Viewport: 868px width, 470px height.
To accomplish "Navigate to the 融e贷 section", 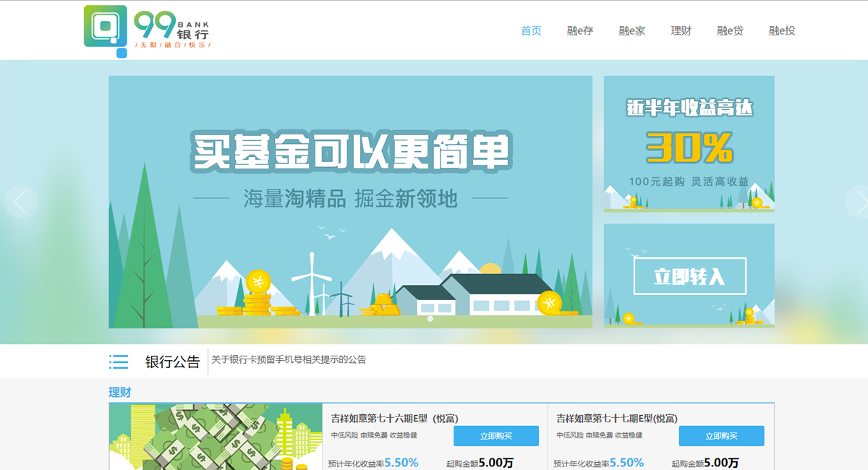I will point(730,30).
